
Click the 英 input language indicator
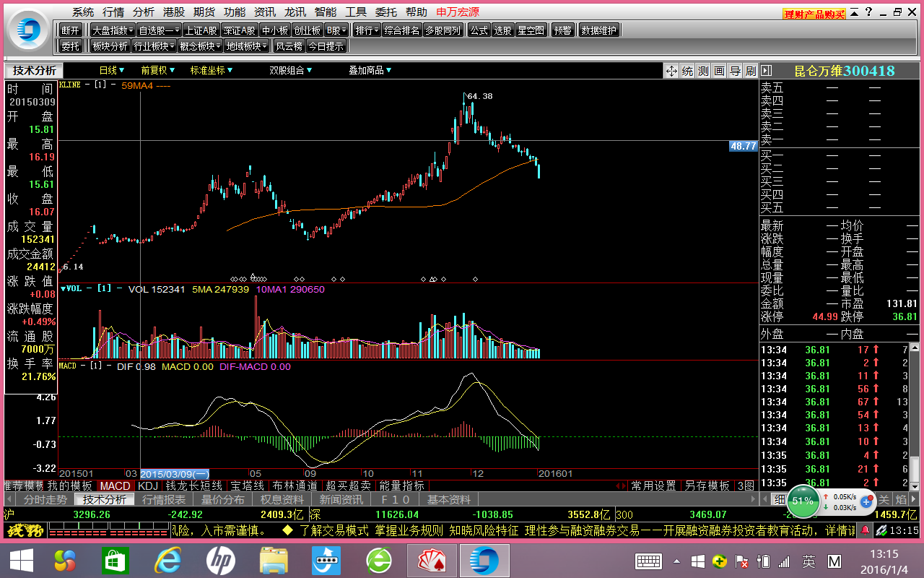809,561
